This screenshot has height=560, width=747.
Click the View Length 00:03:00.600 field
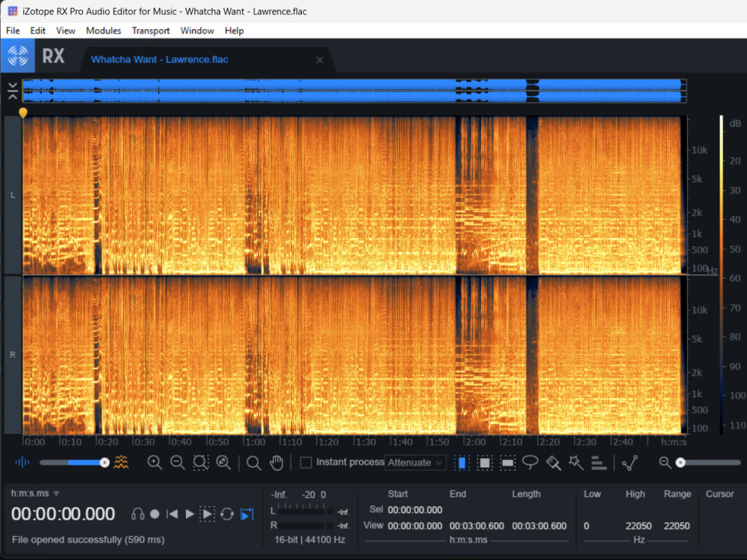539,526
